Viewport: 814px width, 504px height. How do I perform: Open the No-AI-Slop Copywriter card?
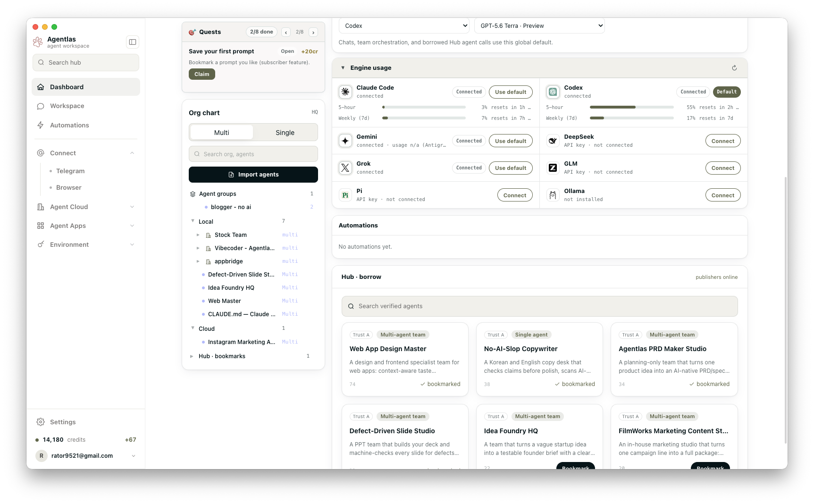(x=539, y=359)
